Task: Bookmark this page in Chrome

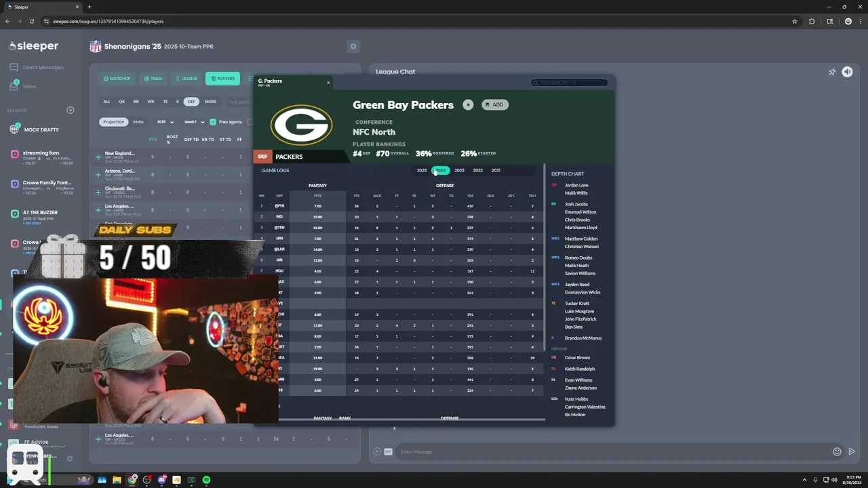Action: [794, 21]
